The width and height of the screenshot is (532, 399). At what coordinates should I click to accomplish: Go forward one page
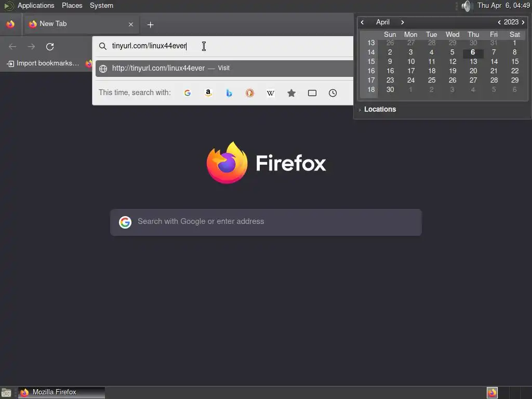[x=31, y=46]
